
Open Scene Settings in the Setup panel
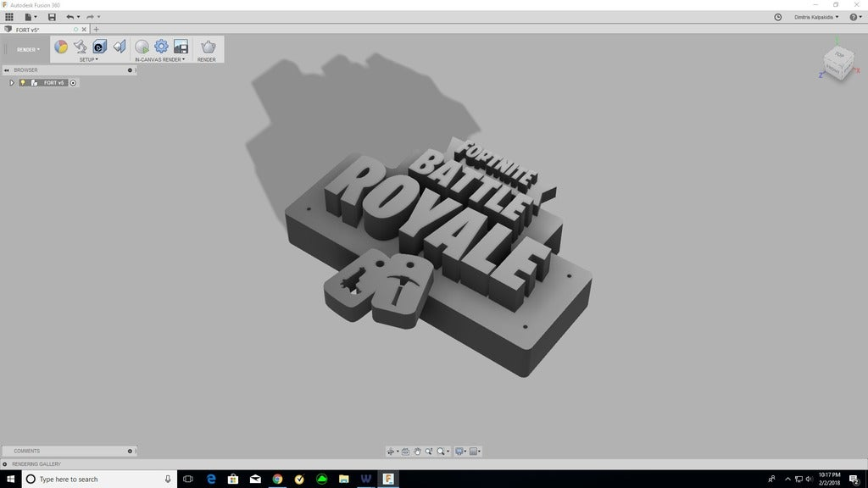[x=79, y=47]
